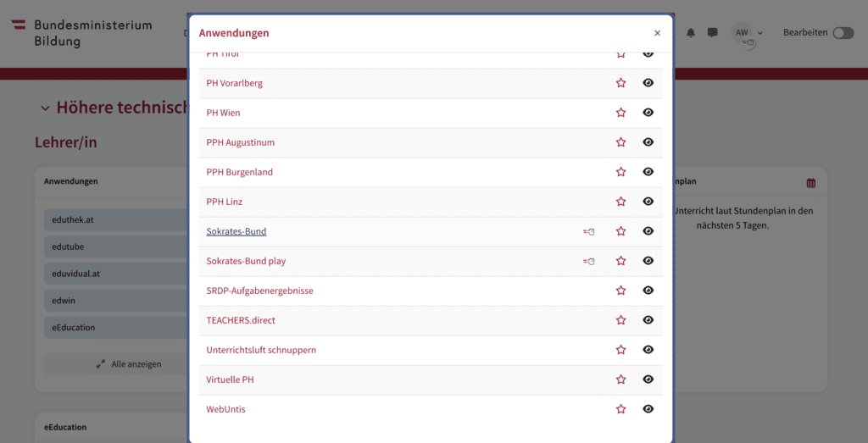Favorite PPH Linz using the star
Screen dimensions: 868x443
tap(620, 202)
